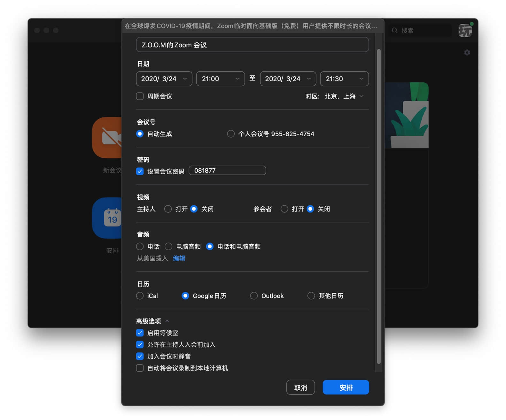Set participant video to 打开
Image resolution: width=506 pixels, height=420 pixels.
(284, 209)
